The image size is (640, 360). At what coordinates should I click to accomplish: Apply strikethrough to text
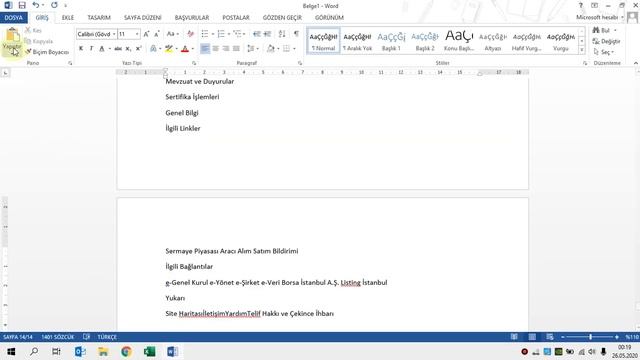coord(118,49)
